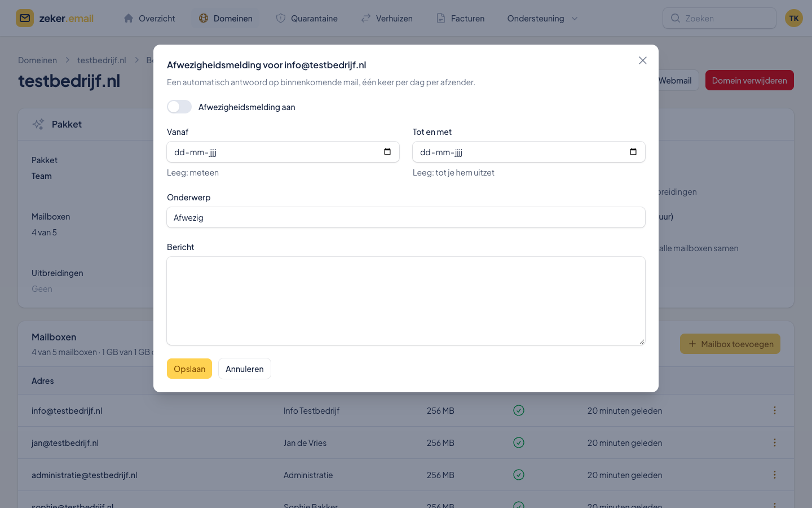Open the Facturen nav item

click(x=460, y=18)
